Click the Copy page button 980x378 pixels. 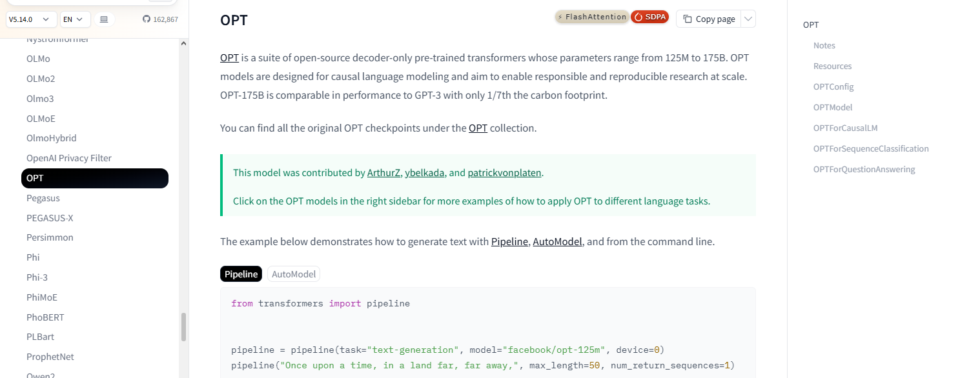709,19
